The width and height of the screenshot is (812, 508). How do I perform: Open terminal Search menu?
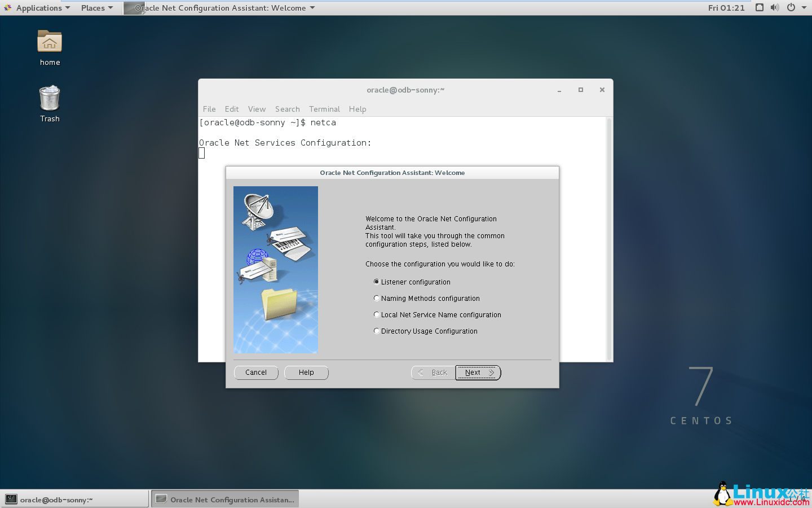click(x=288, y=109)
